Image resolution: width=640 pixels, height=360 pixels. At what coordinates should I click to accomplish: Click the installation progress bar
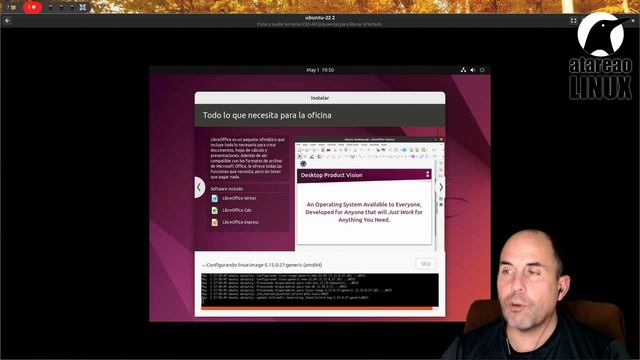coord(320,309)
